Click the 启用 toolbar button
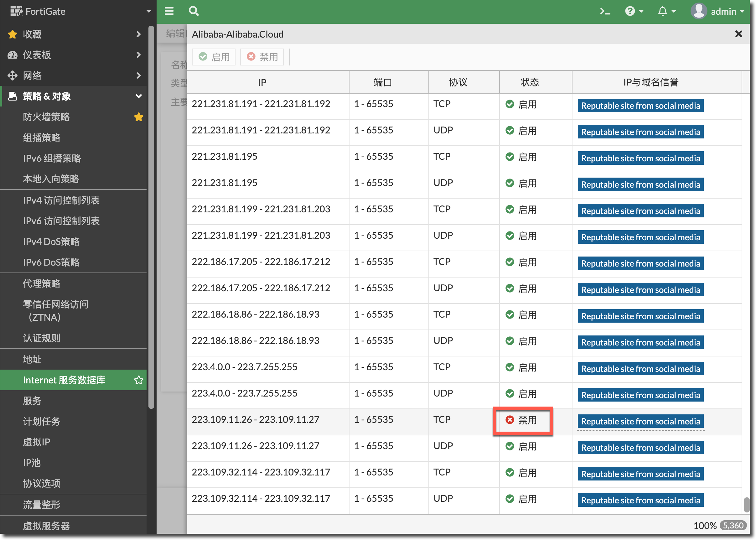Image resolution: width=756 pixels, height=540 pixels. pos(214,57)
